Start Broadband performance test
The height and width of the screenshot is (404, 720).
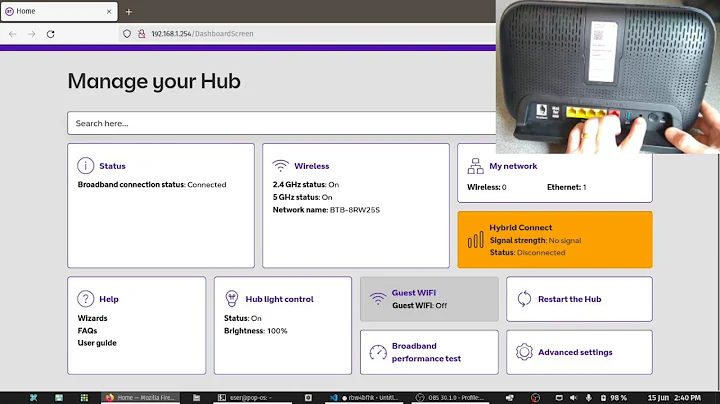pyautogui.click(x=426, y=352)
